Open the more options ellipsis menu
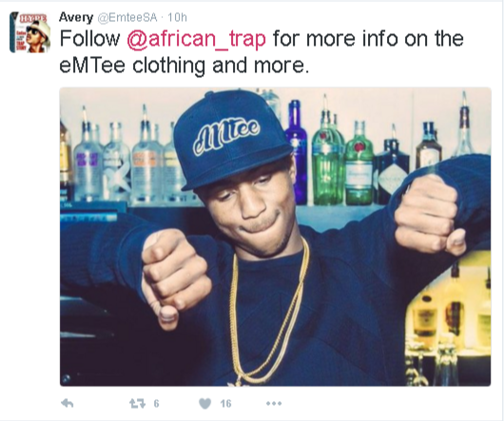 pyautogui.click(x=274, y=403)
